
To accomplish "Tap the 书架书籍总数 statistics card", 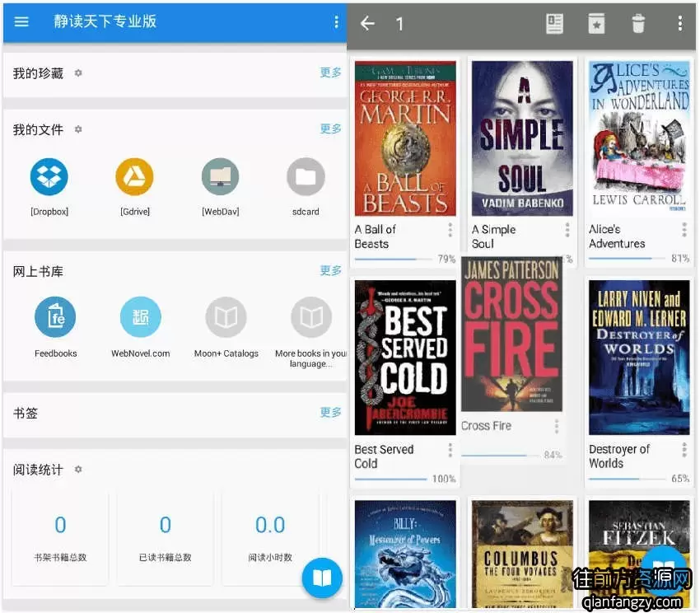I will [60, 538].
